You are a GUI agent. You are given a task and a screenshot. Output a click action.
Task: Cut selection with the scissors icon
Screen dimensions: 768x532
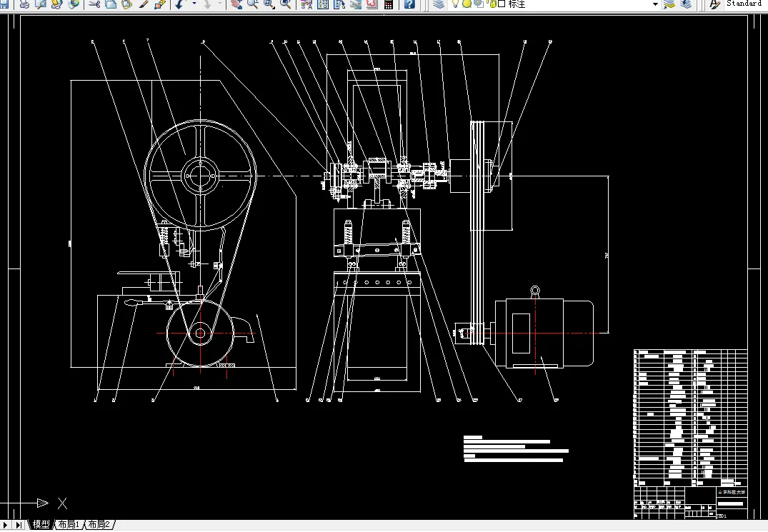[94, 4]
